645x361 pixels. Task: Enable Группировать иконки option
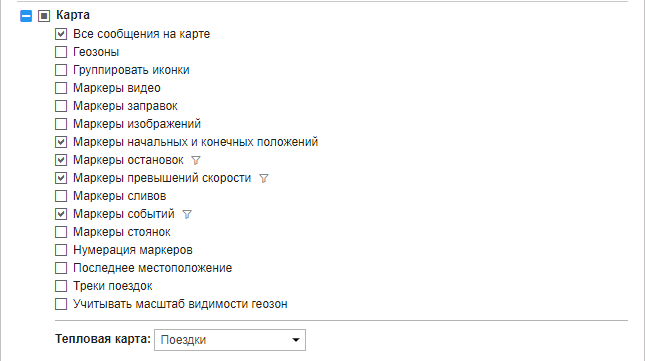coord(61,70)
